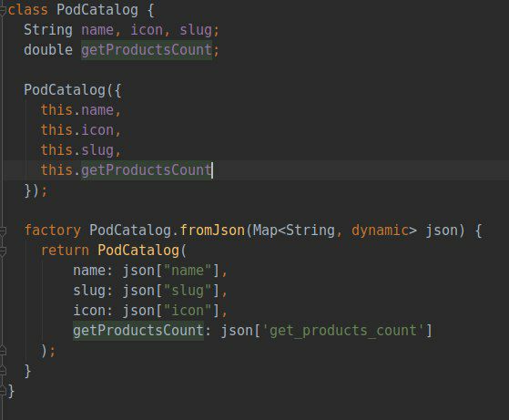Click 'String' in the field declaration line
The image size is (509, 420).
click(x=48, y=30)
